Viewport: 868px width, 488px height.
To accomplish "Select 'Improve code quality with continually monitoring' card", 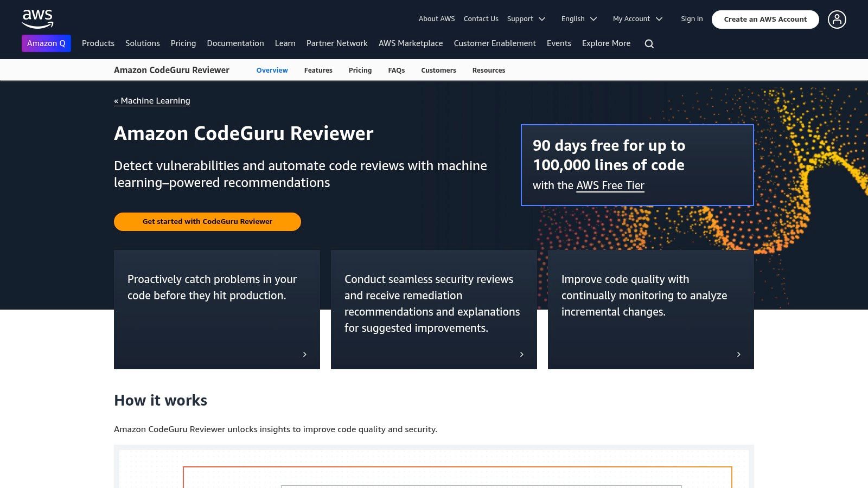I will click(651, 310).
